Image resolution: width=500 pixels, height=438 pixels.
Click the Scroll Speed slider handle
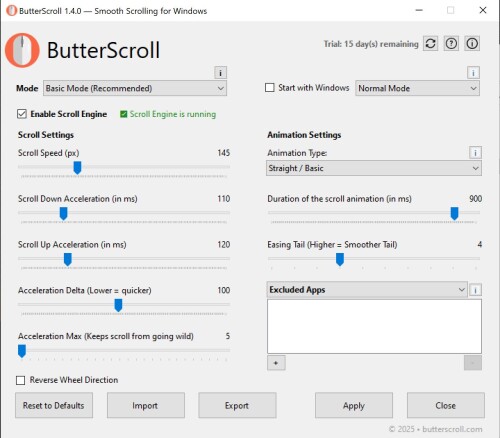[x=77, y=168]
